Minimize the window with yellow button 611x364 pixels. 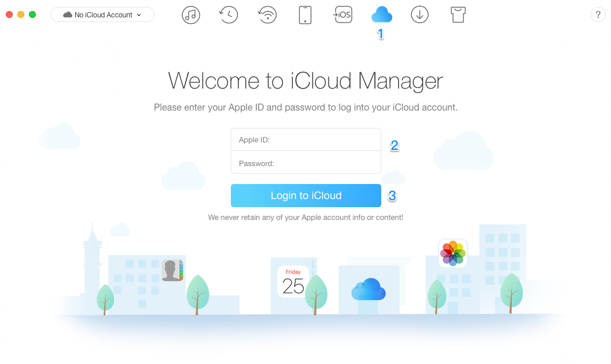pyautogui.click(x=21, y=15)
